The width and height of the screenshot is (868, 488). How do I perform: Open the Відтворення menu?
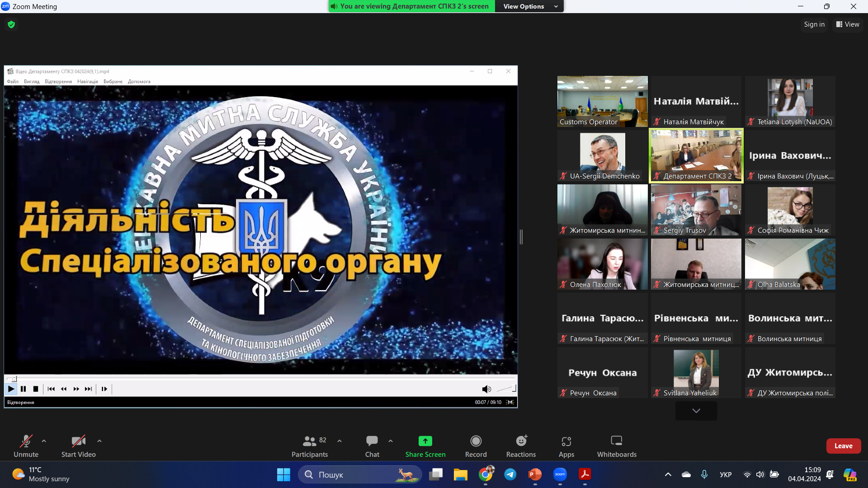tap(58, 81)
